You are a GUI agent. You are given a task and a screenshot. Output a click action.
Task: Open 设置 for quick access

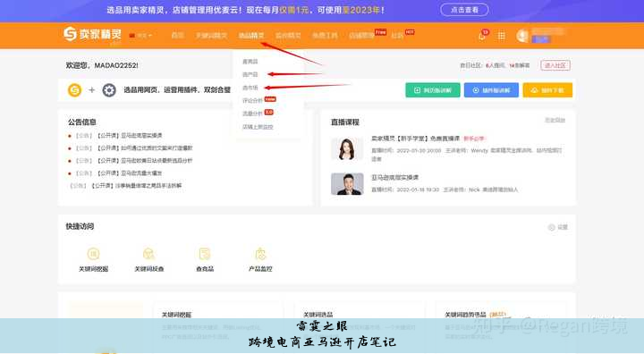coord(558,227)
